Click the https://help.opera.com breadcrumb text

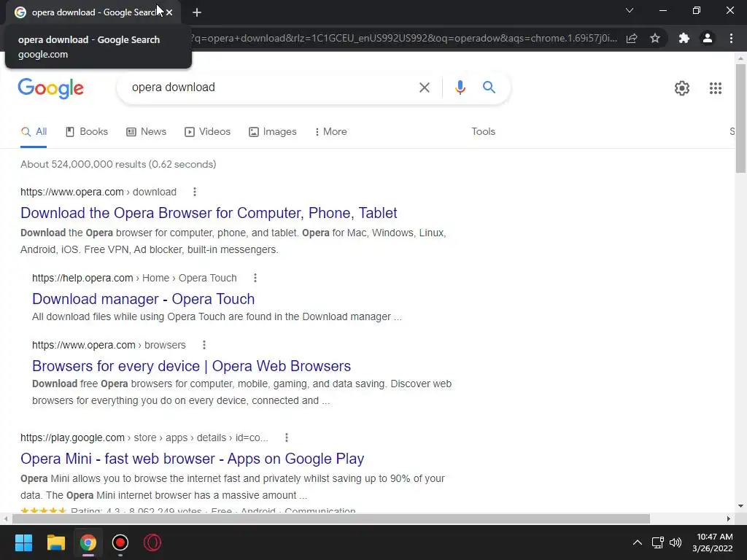tap(134, 278)
